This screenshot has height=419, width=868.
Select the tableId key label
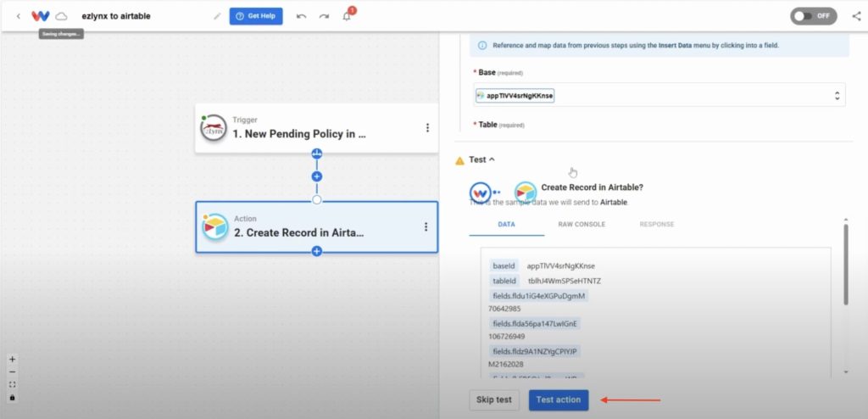(504, 281)
